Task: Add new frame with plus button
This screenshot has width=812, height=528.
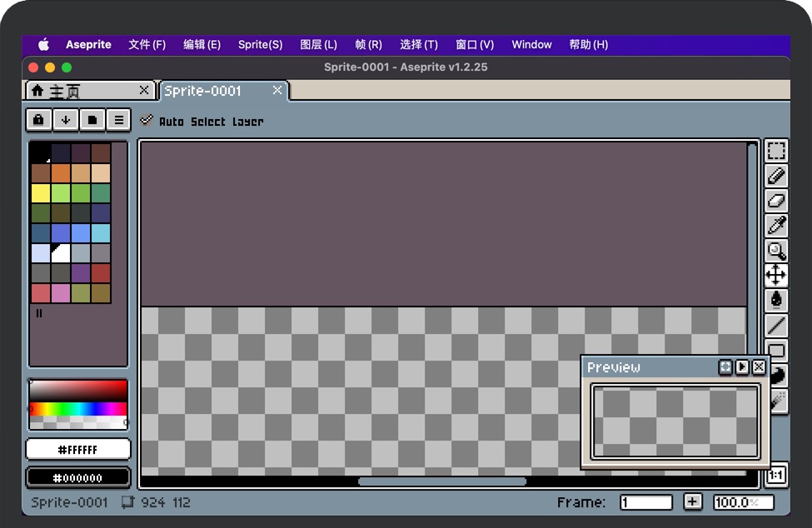Action: (x=692, y=501)
